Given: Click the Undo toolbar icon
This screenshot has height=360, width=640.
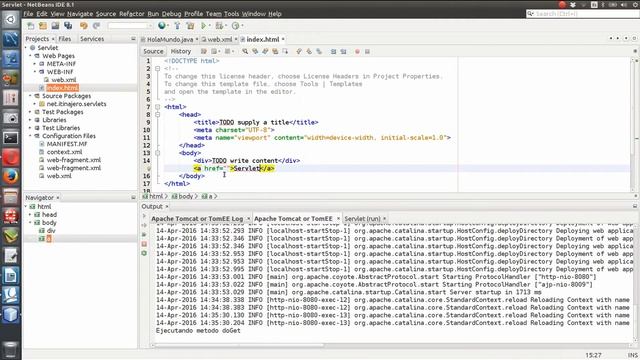Looking at the screenshot, I should click(x=84, y=26).
